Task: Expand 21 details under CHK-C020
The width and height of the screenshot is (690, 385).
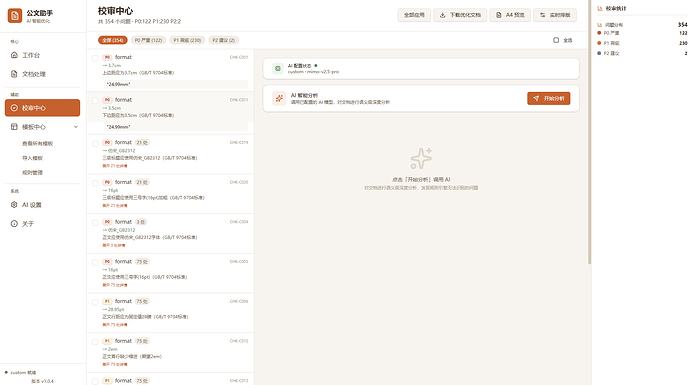Action: (x=115, y=205)
